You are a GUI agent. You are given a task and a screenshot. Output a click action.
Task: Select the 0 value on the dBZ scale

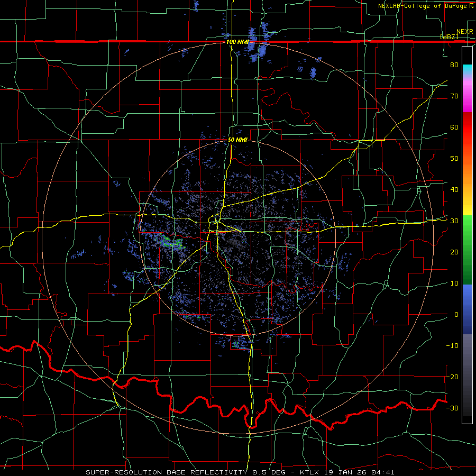pos(456,315)
